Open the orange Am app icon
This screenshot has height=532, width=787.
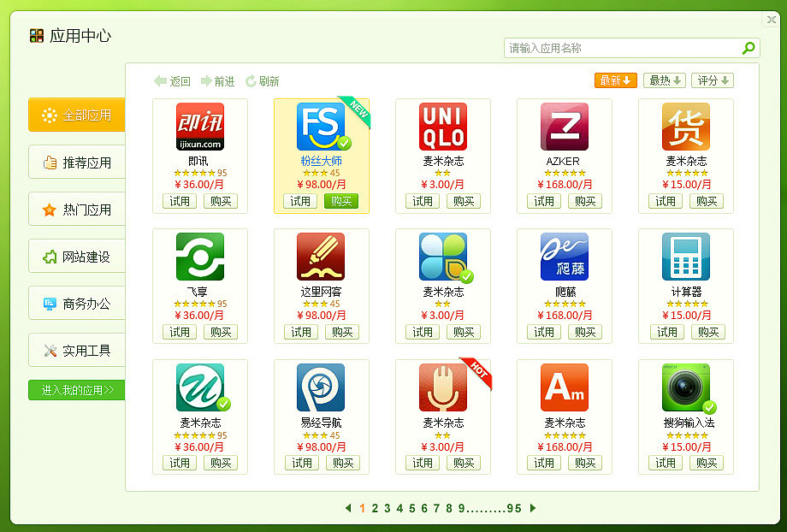tap(564, 388)
